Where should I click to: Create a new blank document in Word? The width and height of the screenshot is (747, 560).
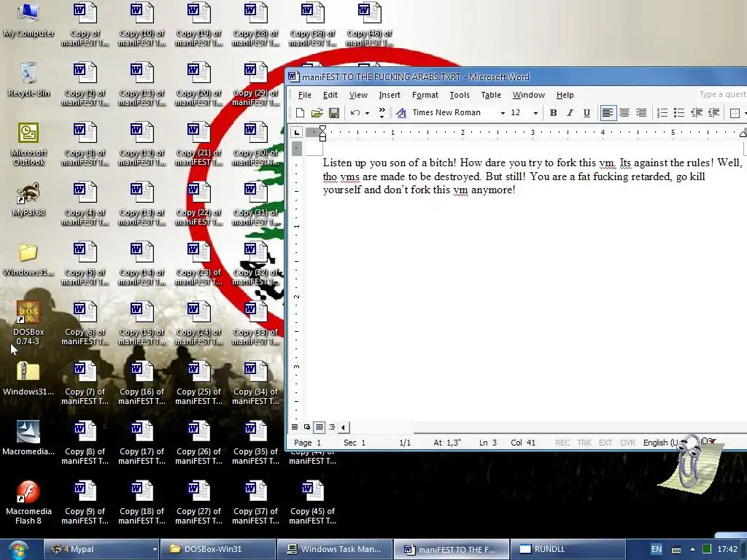(300, 113)
